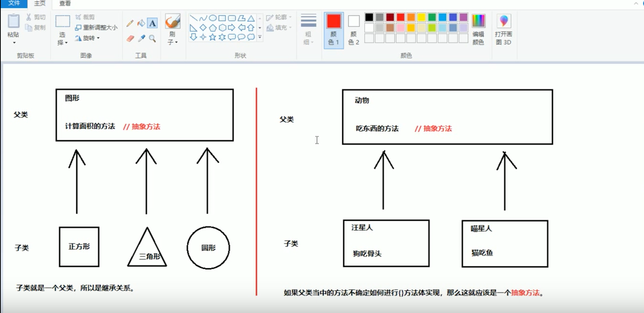Open Edit colors (编辑颜色)

coord(478,29)
